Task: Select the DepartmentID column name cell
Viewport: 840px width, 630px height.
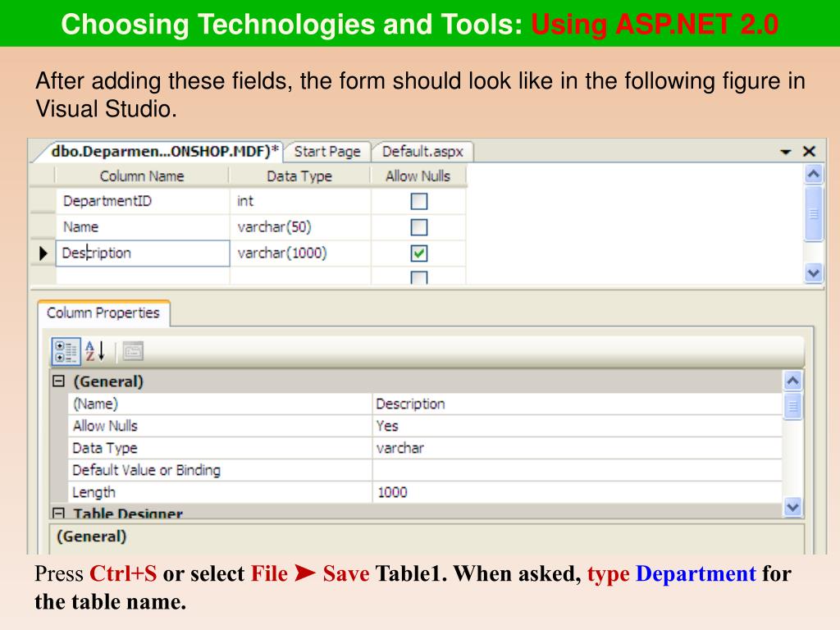Action: pos(143,202)
